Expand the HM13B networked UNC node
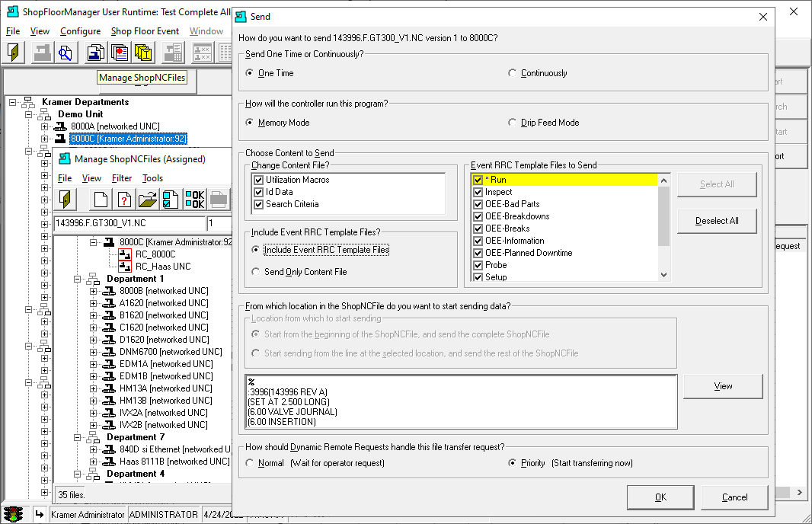Screen dimensions: 812x524 (x=93, y=401)
